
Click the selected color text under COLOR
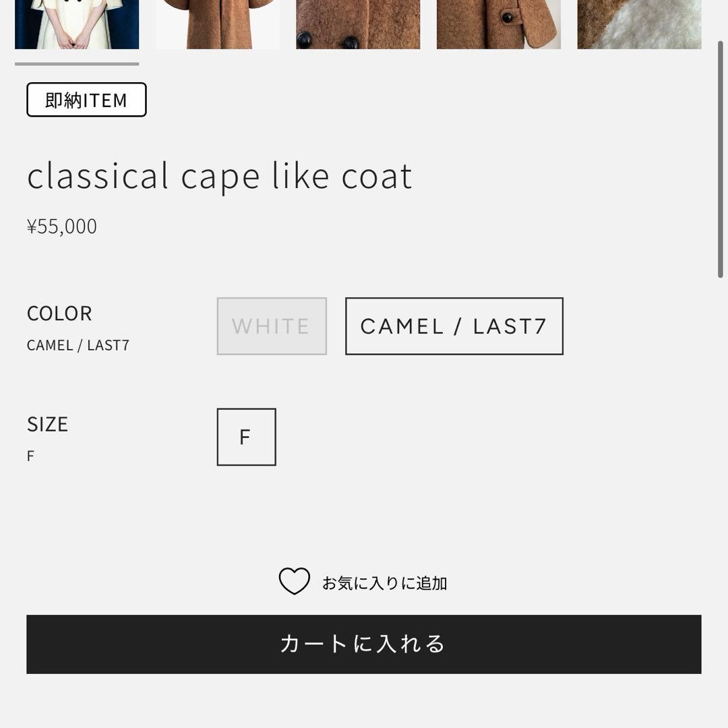(x=78, y=345)
